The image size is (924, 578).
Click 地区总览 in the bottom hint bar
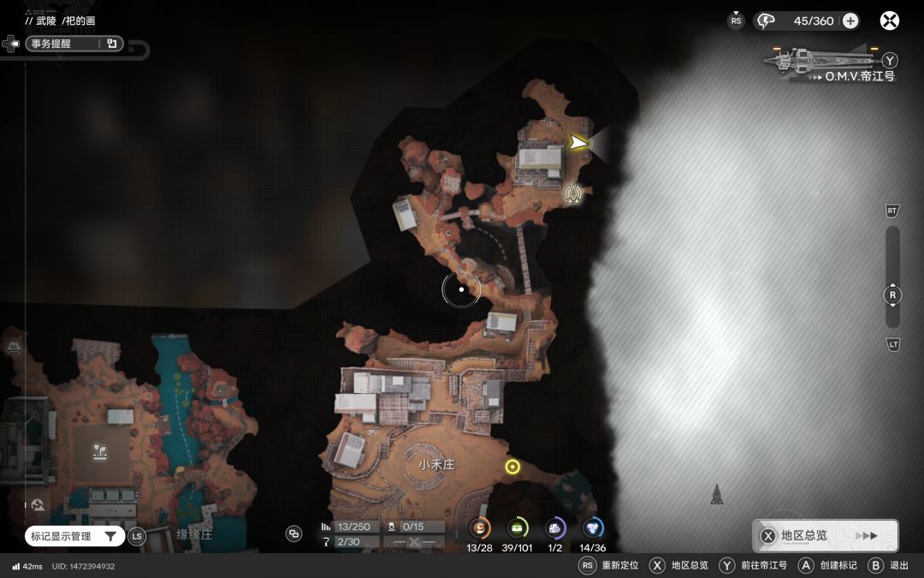coord(690,565)
